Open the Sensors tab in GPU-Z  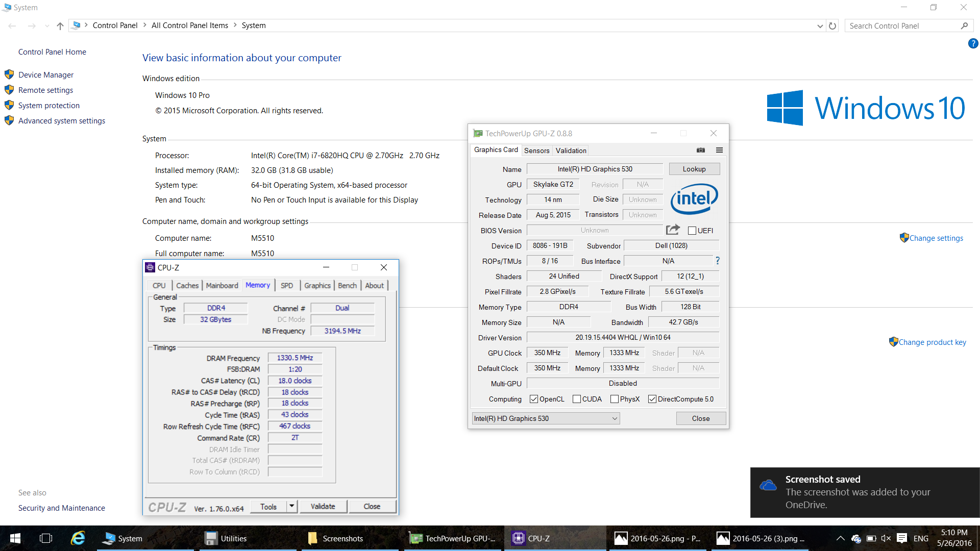pyautogui.click(x=537, y=151)
